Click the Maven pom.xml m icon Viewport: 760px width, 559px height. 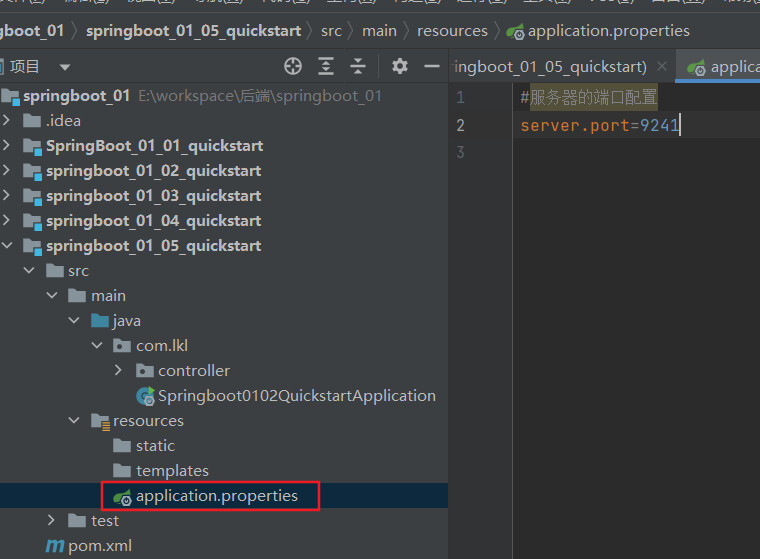pyautogui.click(x=55, y=546)
